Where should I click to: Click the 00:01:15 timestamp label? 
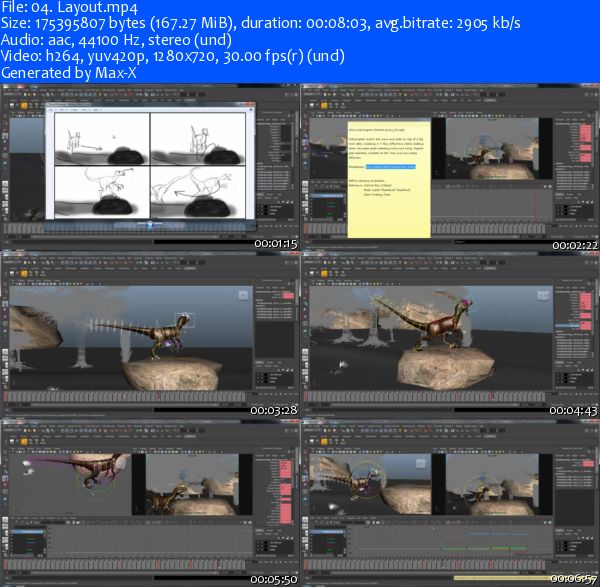276,244
